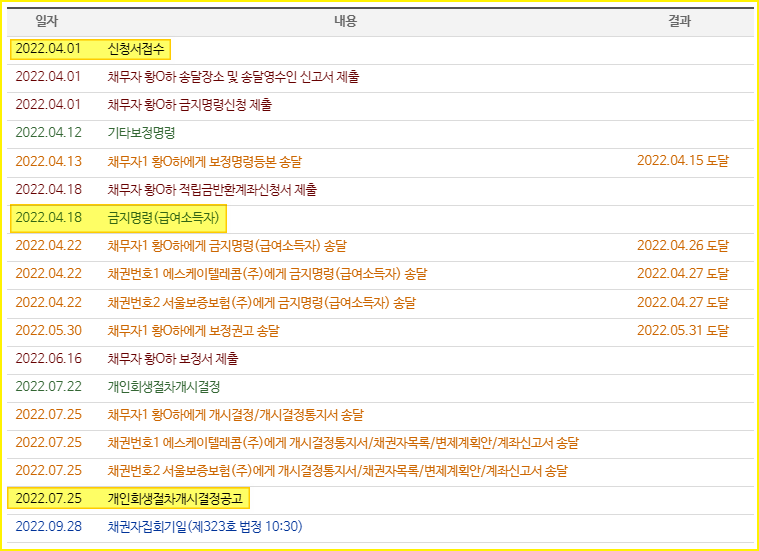This screenshot has width=759, height=551.
Task: Click the 결과 column header
Action: (x=679, y=21)
